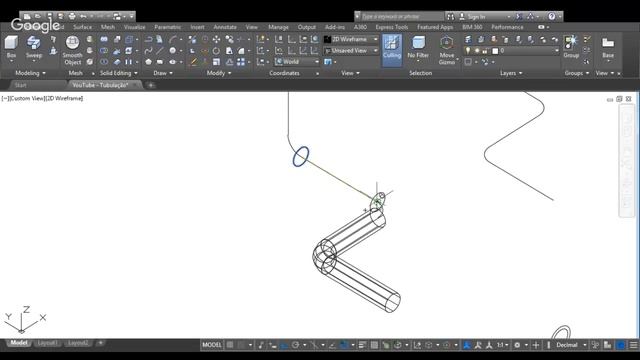640x360 pixels.
Task: Click the Undo arrow in quick access toolbar
Action: tap(84, 16)
